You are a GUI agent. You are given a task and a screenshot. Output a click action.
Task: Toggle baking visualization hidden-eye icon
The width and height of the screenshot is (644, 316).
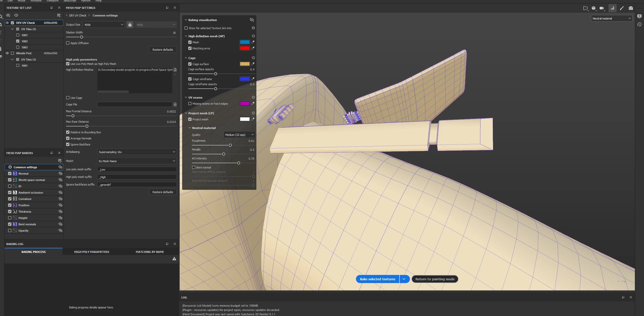click(x=252, y=20)
